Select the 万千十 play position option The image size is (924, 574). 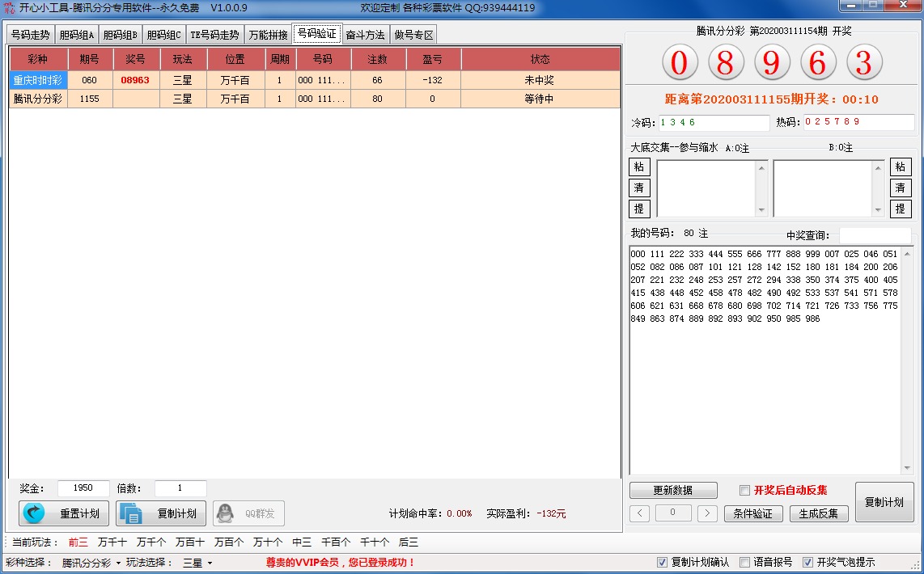click(x=112, y=542)
